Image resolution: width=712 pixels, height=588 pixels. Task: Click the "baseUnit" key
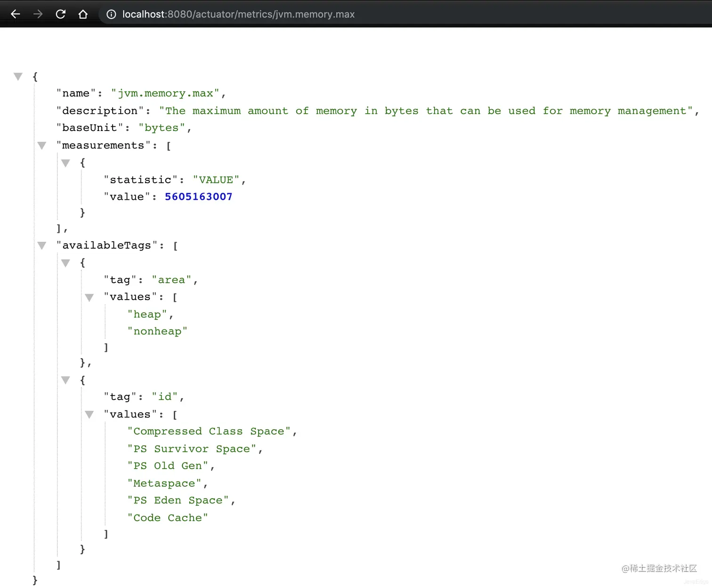90,128
